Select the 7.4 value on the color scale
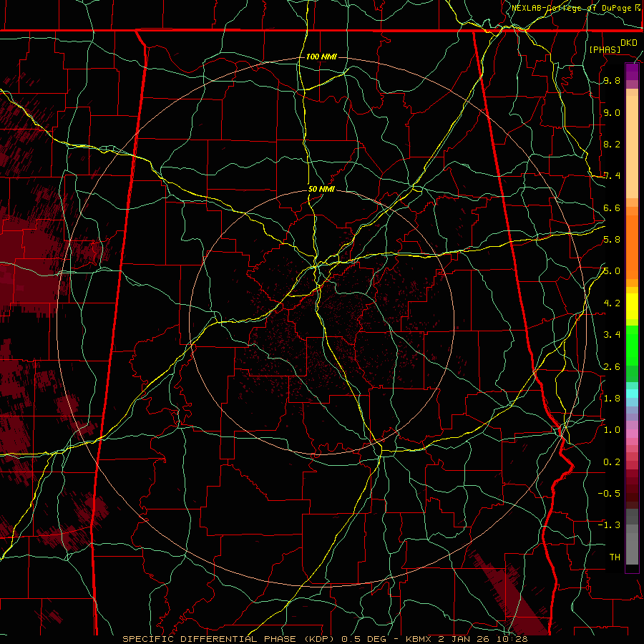 tap(612, 176)
